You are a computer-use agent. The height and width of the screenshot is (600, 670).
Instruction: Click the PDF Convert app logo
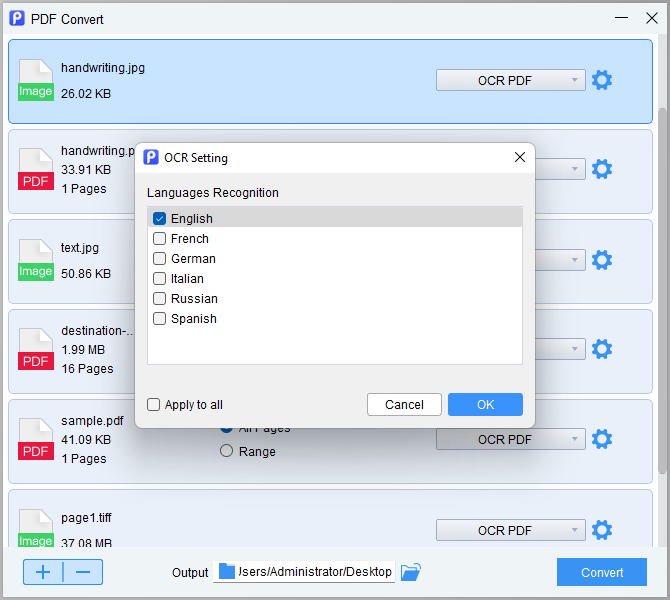click(x=17, y=18)
